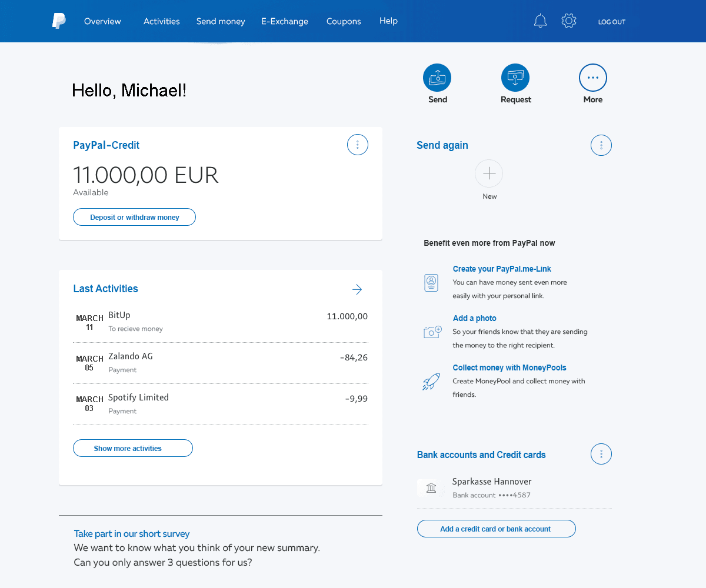Open the Add a photo link

pyautogui.click(x=475, y=318)
